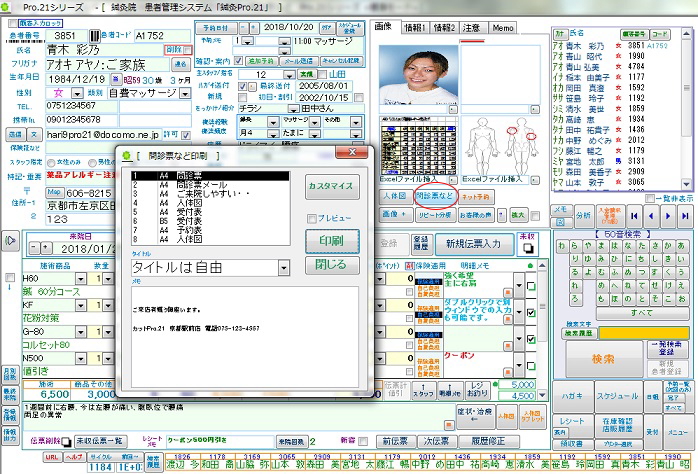698x474 pixels.
Task: Expand the G-80 item dropdown
Action: 81,332
